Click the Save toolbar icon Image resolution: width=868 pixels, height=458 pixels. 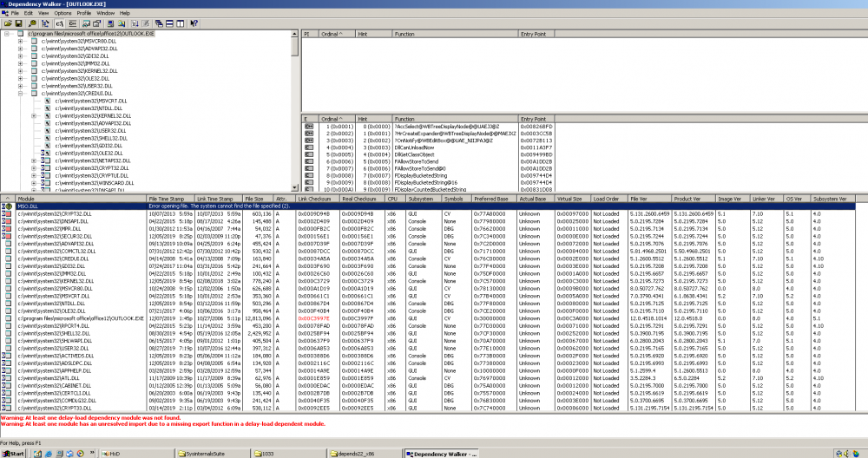(x=17, y=23)
